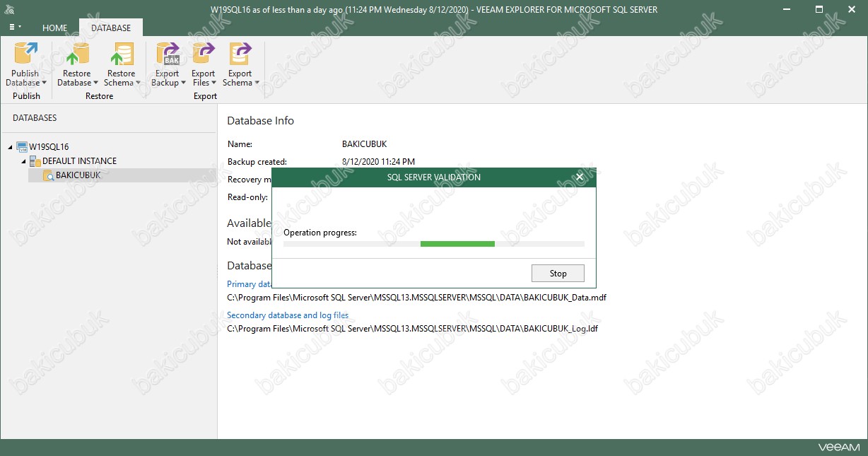Close the SQL Server Validation dialog

click(x=580, y=177)
